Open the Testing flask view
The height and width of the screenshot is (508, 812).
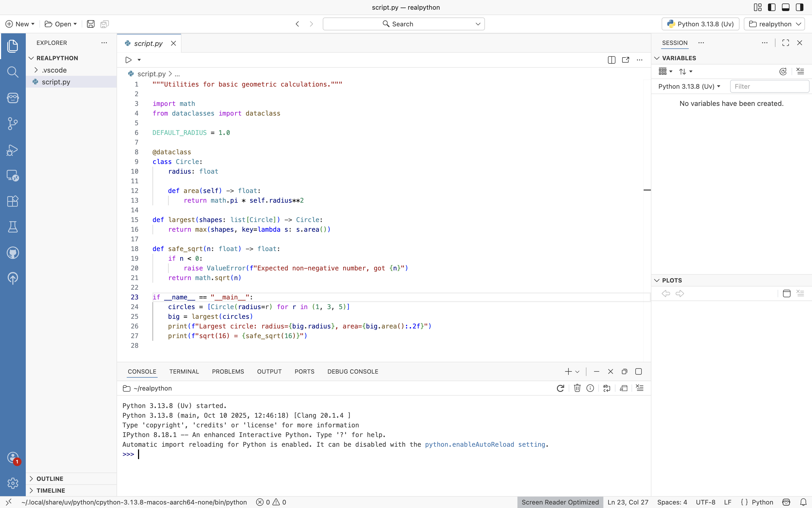pyautogui.click(x=13, y=227)
